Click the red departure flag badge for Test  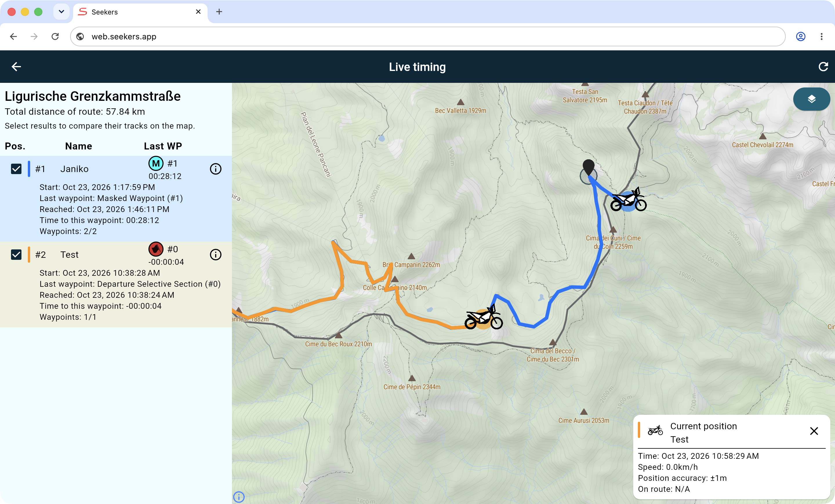coord(156,249)
